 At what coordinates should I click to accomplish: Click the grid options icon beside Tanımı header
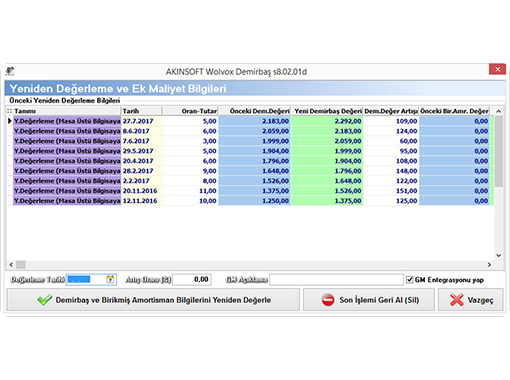pyautogui.click(x=9, y=111)
